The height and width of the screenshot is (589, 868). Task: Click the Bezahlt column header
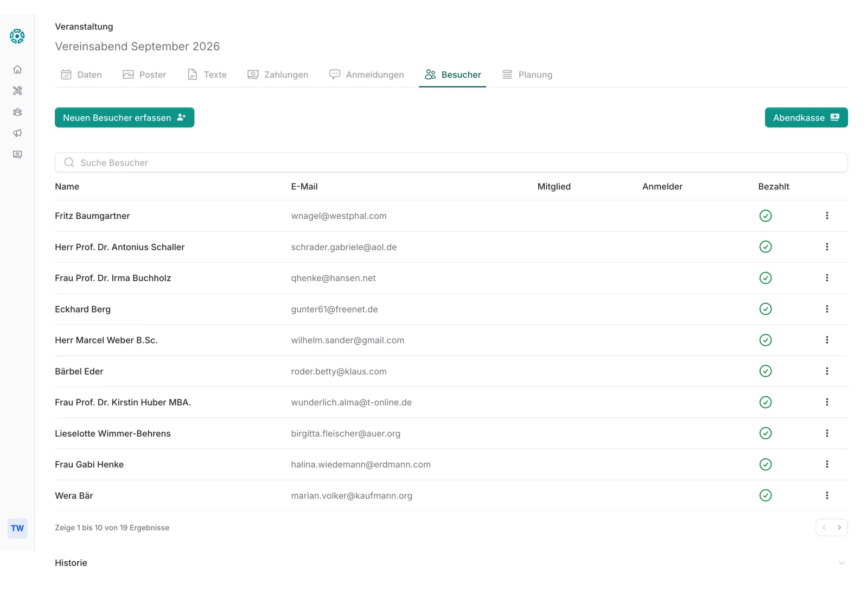(774, 187)
